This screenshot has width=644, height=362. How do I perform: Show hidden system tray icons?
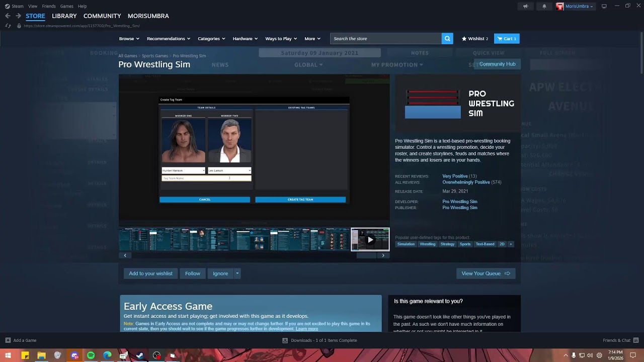click(x=566, y=355)
